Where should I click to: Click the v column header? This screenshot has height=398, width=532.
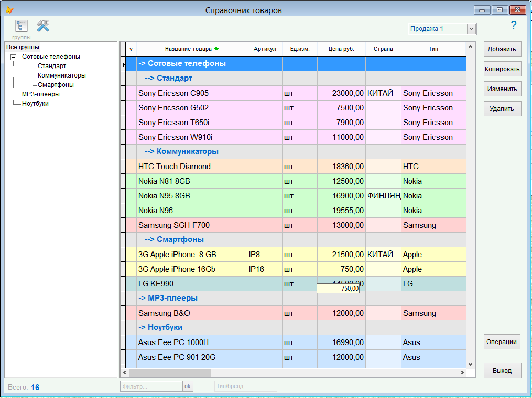(x=131, y=49)
